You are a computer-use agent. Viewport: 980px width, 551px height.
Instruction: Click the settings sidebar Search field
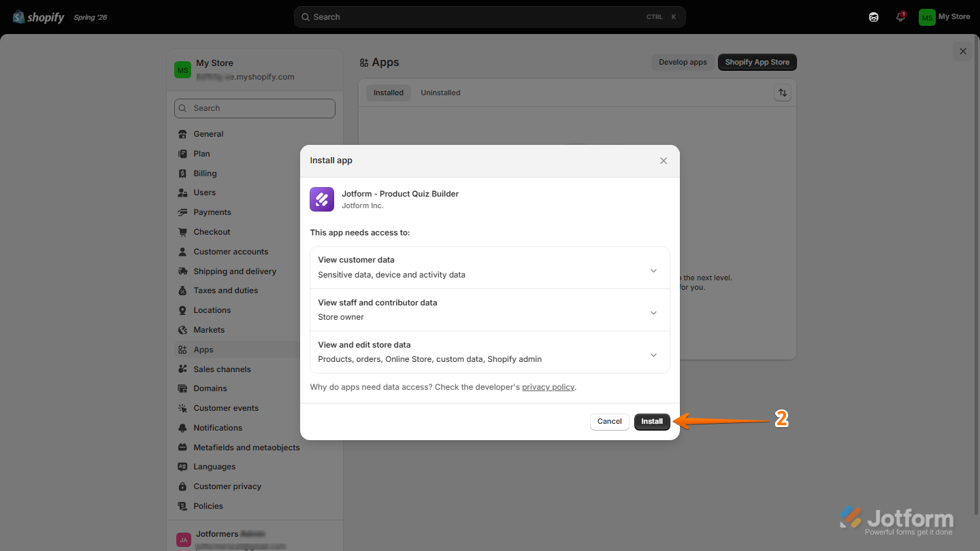[255, 108]
